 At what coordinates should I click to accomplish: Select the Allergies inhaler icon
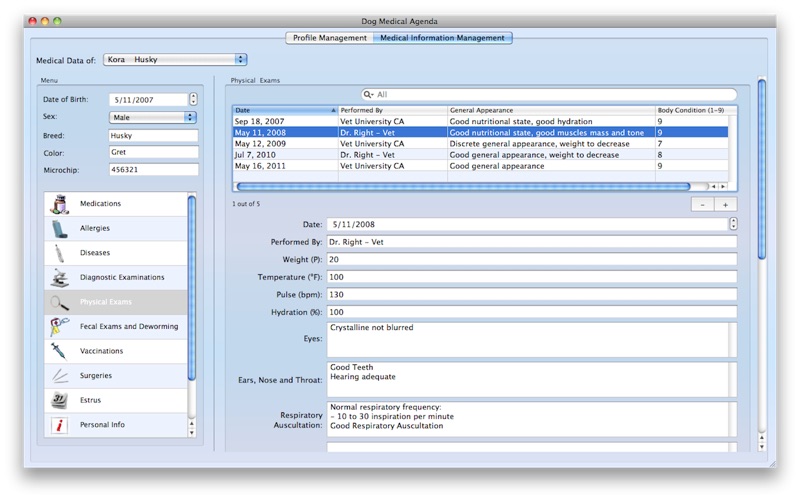coord(60,229)
